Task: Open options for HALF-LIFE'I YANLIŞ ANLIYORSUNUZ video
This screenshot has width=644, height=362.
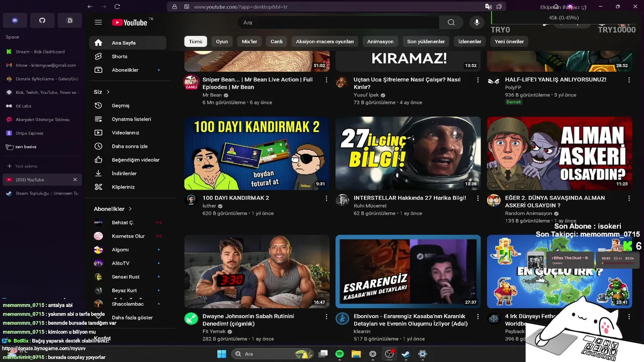Action: [629, 80]
